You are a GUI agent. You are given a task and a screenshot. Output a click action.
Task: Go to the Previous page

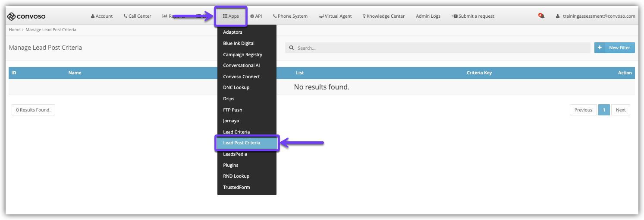tap(583, 110)
